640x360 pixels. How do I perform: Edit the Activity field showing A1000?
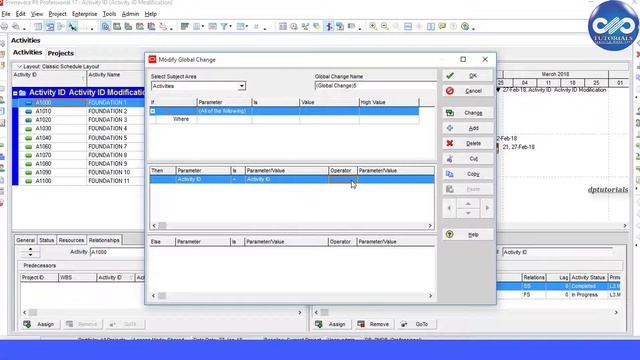pos(117,252)
